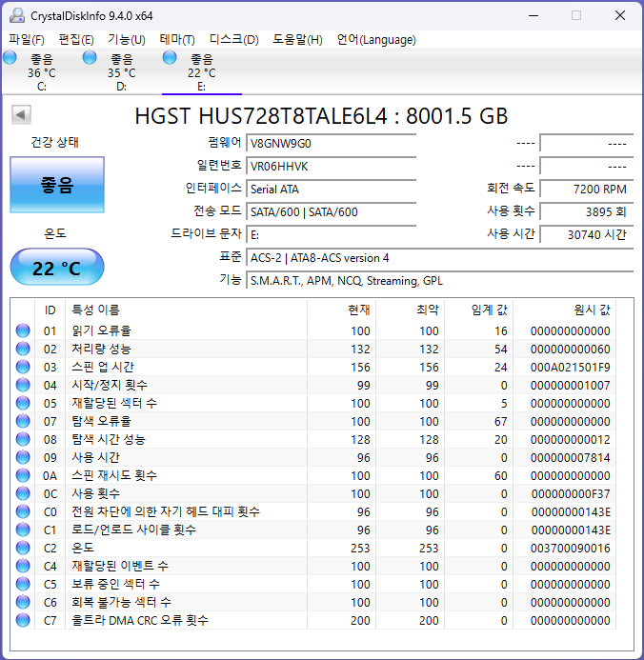The image size is (644, 660).
Task: Select the D: drive tab at 35 °C
Action: click(x=121, y=72)
